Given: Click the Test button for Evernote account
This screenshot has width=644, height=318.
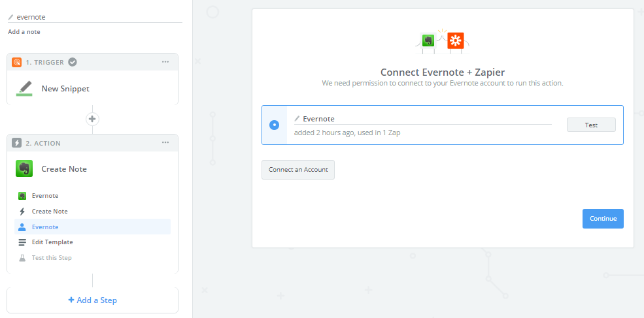Looking at the screenshot, I should pyautogui.click(x=590, y=125).
